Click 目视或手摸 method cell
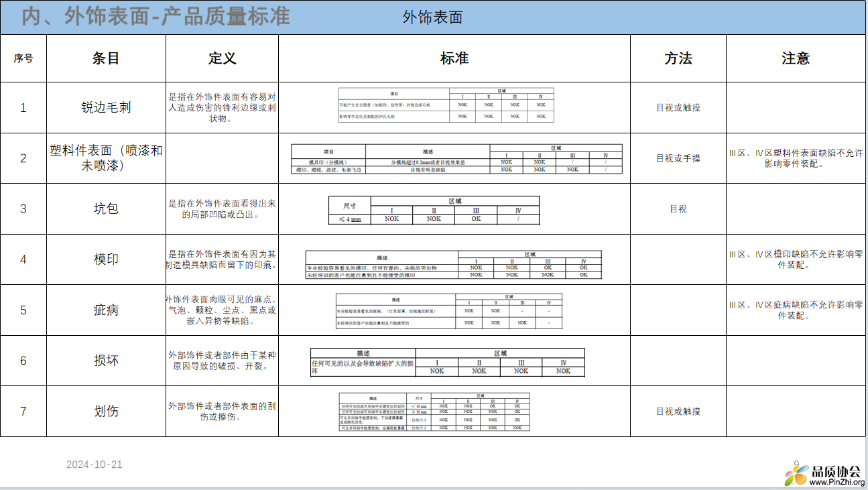Image resolution: width=868 pixels, height=490 pixels. pos(678,158)
